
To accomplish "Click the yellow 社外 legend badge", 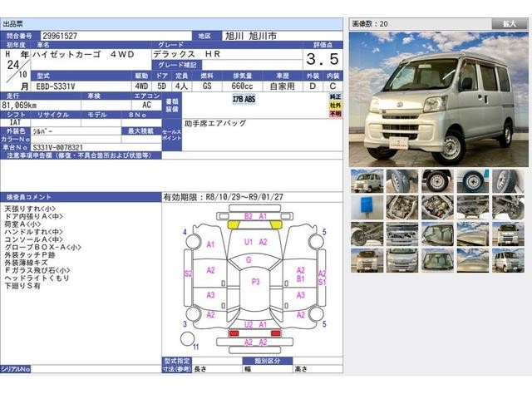I will pos(335,106).
